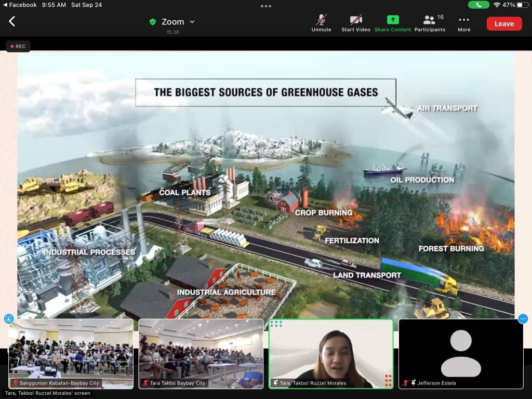
Task: Expand the Zoom meeting title dropdown
Action: 192,22
